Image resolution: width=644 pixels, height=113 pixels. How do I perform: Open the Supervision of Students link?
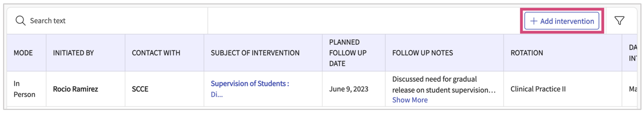click(250, 83)
